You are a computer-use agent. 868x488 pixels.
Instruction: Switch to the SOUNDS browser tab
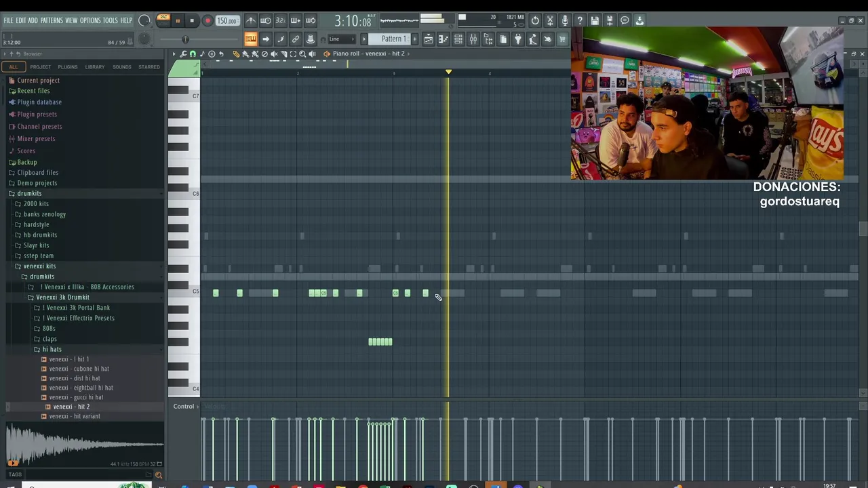click(x=122, y=66)
